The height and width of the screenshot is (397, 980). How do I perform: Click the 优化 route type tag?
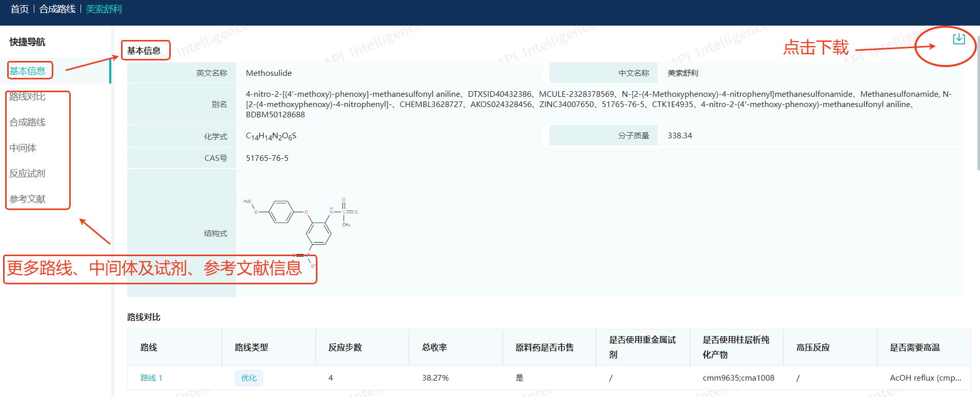click(249, 378)
